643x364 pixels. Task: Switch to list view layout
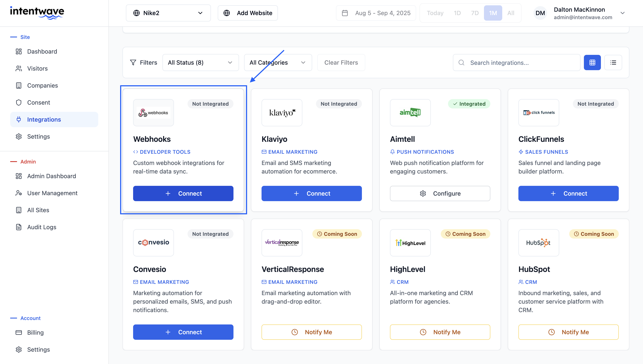coord(613,63)
